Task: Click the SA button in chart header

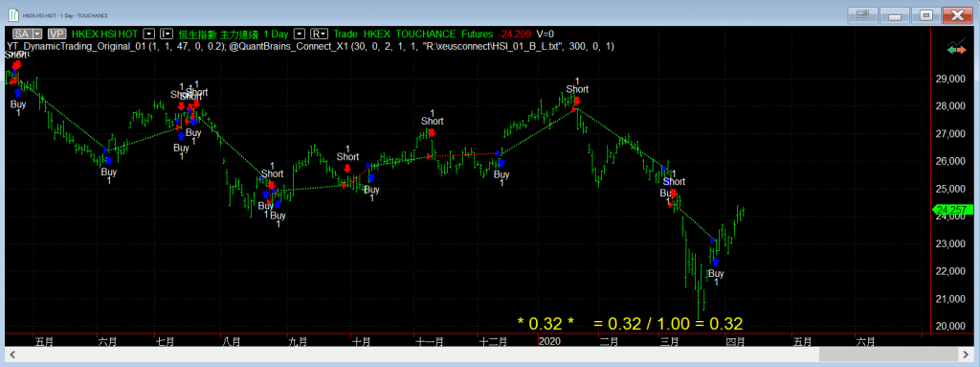Action: (x=22, y=34)
